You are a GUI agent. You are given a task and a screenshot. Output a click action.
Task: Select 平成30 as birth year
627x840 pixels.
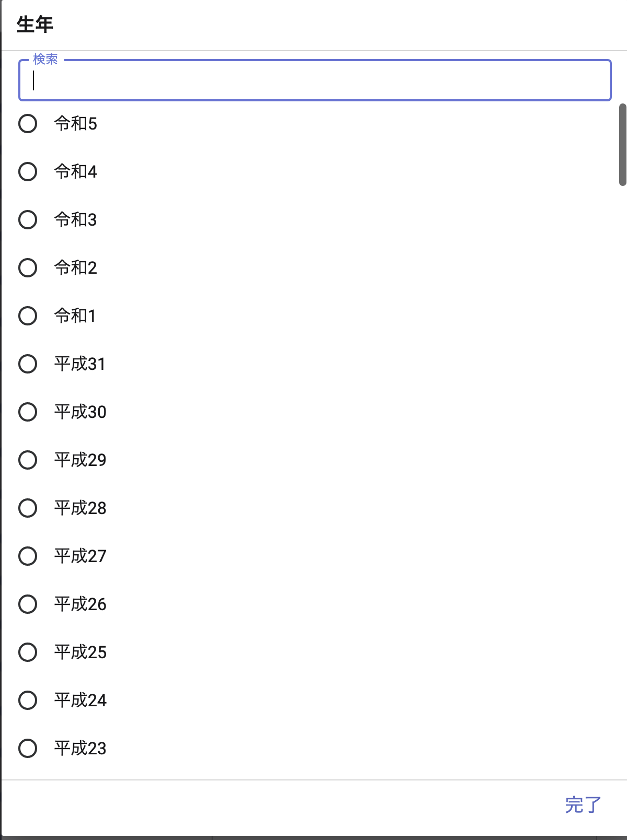28,412
